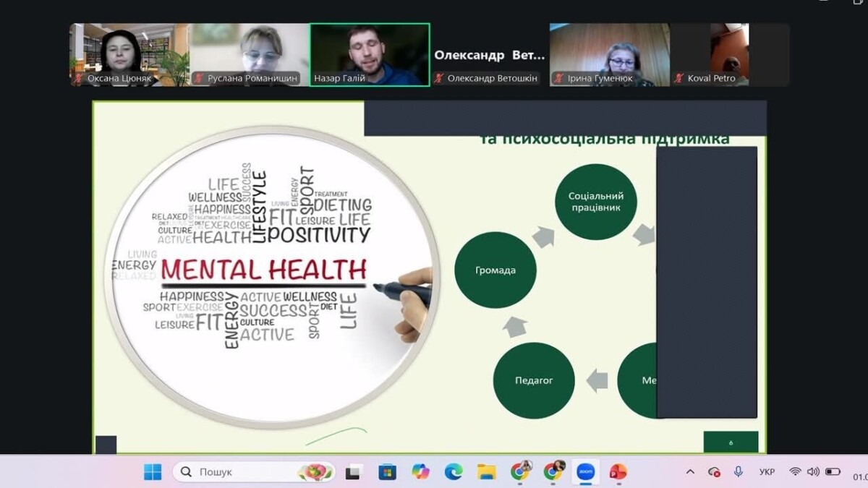This screenshot has width=868, height=488.
Task: Expand hidden system tray icons chevron
Action: [x=690, y=472]
